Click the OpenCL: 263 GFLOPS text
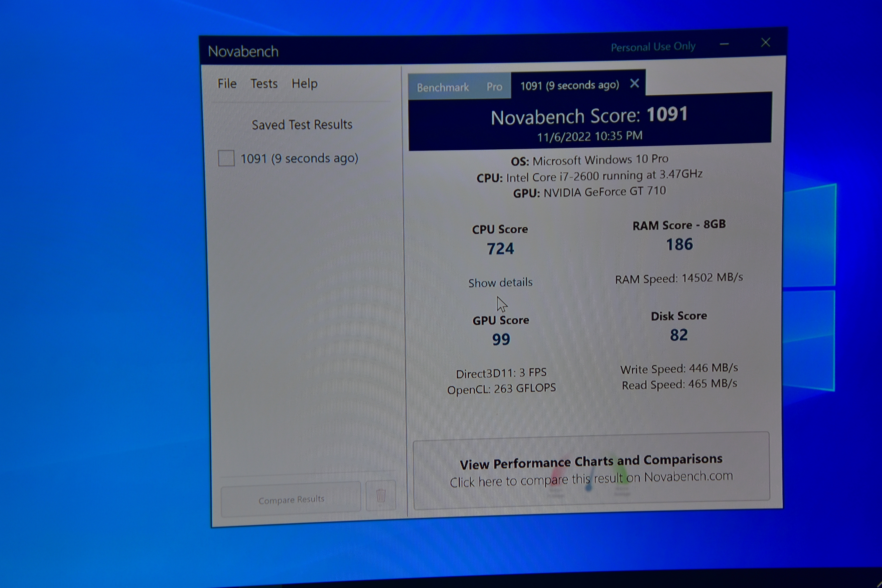Viewport: 882px width, 588px height. click(501, 389)
